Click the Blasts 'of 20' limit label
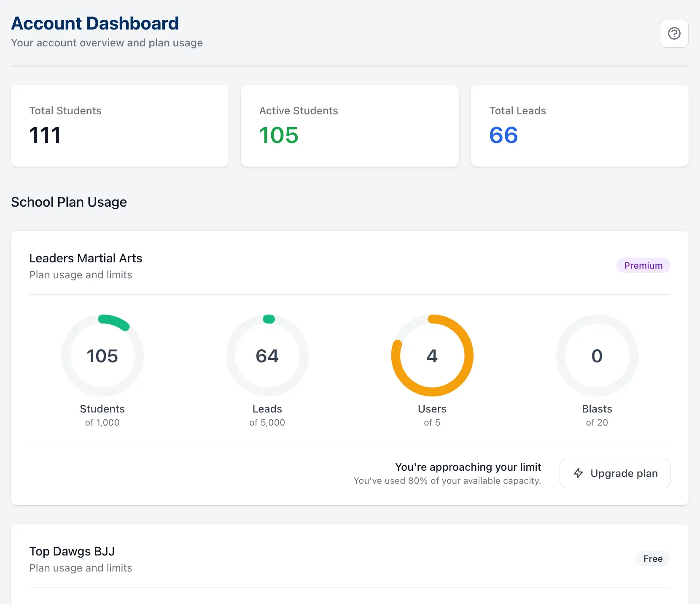The image size is (700, 604). 597,423
